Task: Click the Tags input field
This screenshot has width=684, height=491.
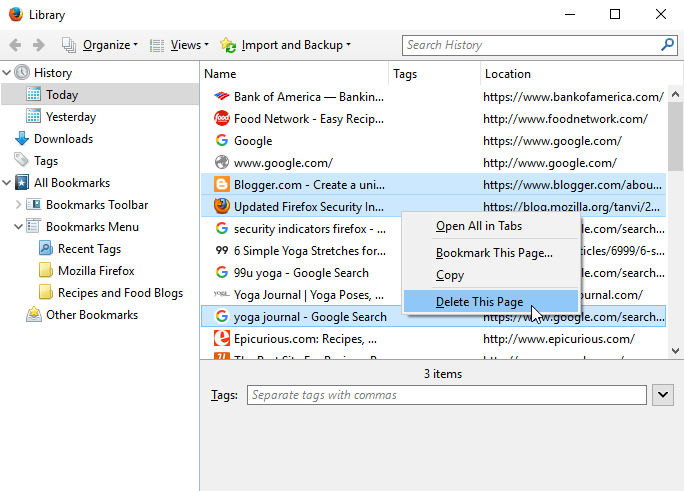Action: 445,395
